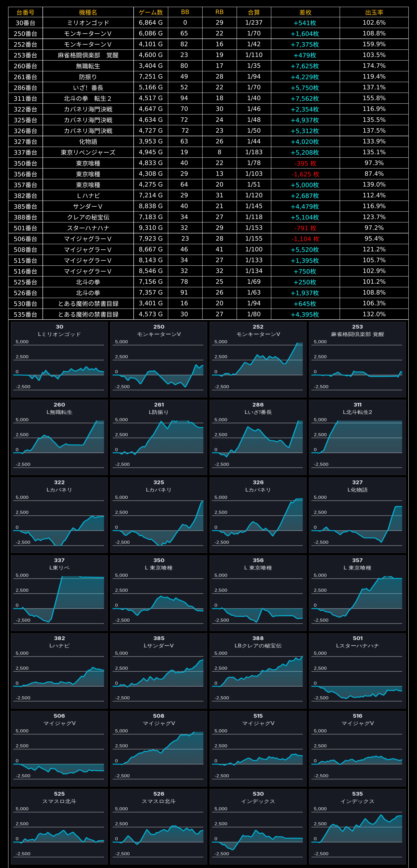Screen dimensions: 417x868
Task: Select the graph card 388 LBクレアの秘宝伝
Action: pos(258,671)
